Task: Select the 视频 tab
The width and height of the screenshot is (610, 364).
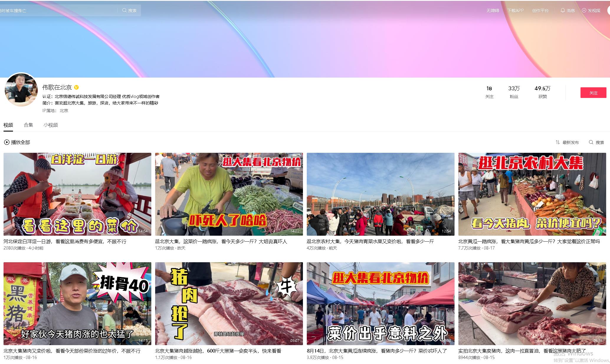Action: coord(8,125)
